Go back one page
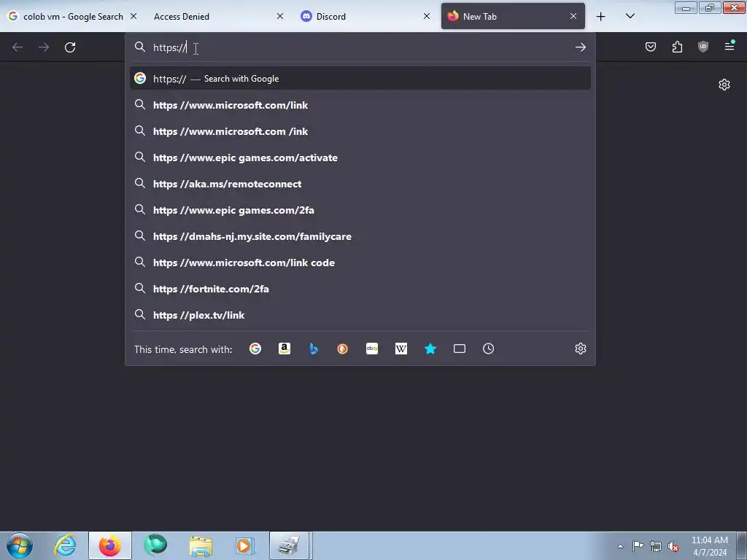Image resolution: width=747 pixels, height=560 pixels. [x=18, y=47]
